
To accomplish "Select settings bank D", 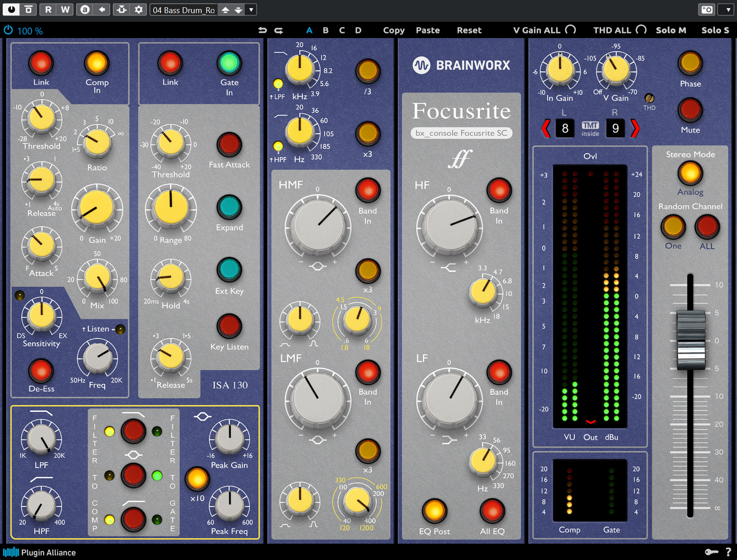I will 358,30.
